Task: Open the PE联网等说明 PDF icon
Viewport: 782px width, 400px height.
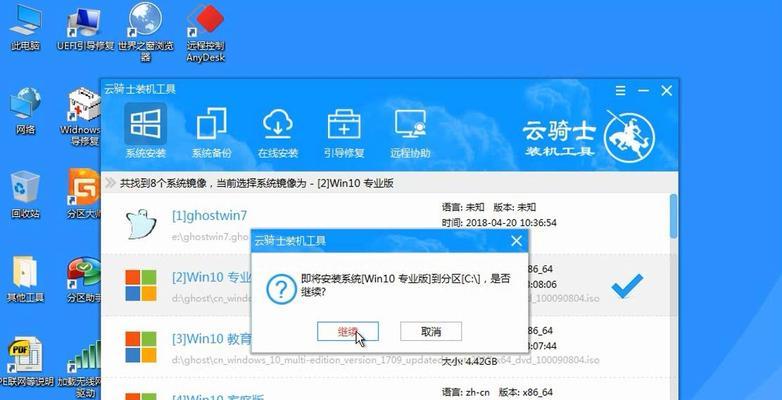Action: pos(26,363)
